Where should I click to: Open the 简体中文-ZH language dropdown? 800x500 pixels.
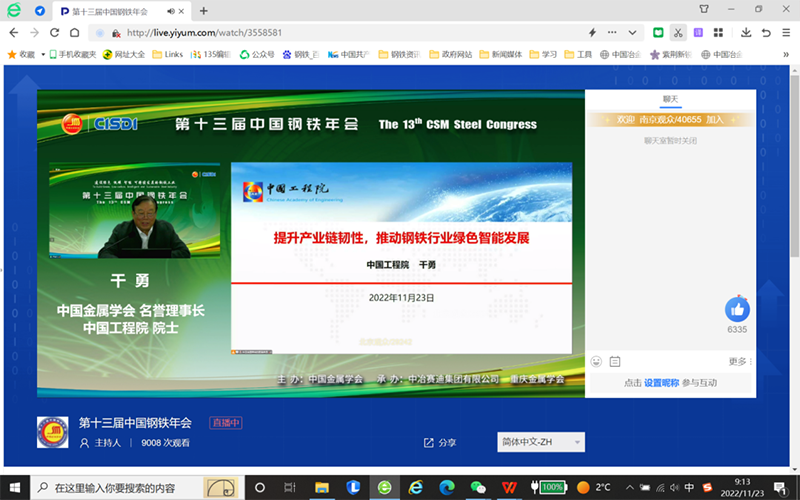(x=541, y=442)
